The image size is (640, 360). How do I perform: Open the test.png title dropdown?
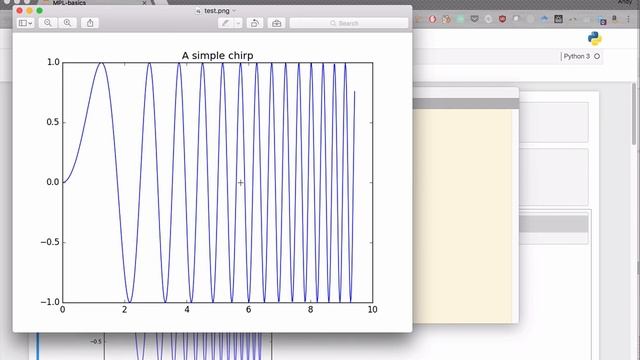tap(234, 11)
